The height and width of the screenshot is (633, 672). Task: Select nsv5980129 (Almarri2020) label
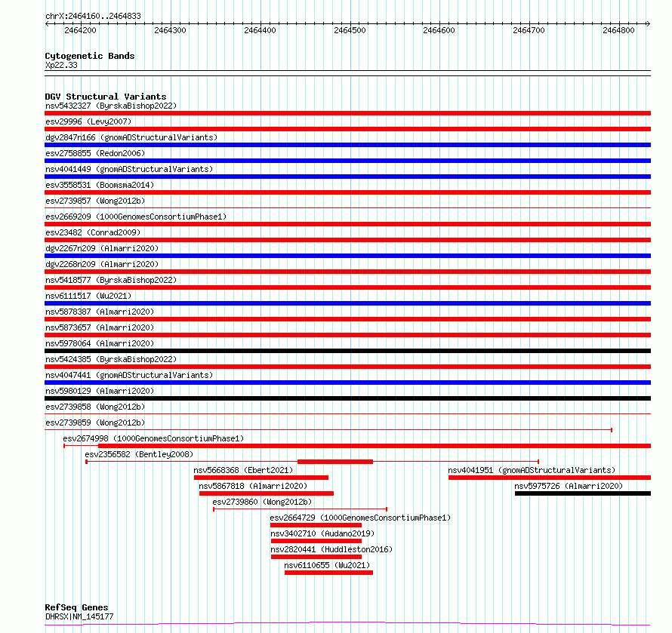100,391
